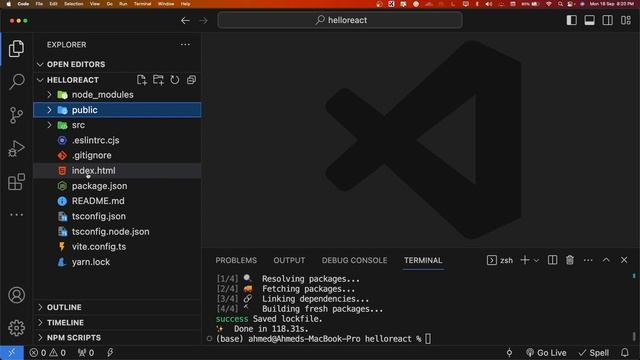Show errors and warnings count in status bar
This screenshot has height=360, width=640.
[47, 353]
